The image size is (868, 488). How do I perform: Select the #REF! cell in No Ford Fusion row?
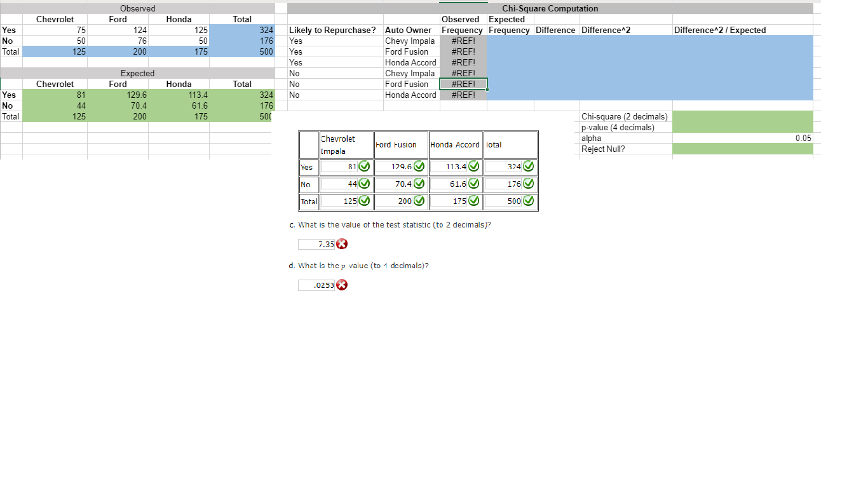(x=463, y=84)
